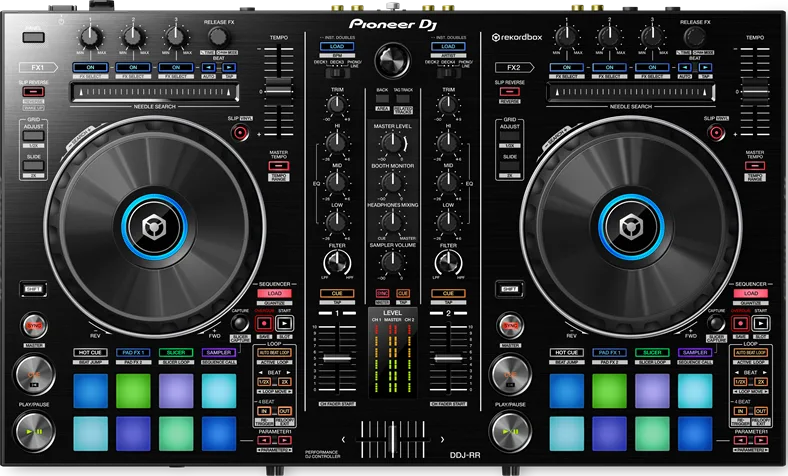Arm left sequencer OVERDUB record button

tap(264, 323)
